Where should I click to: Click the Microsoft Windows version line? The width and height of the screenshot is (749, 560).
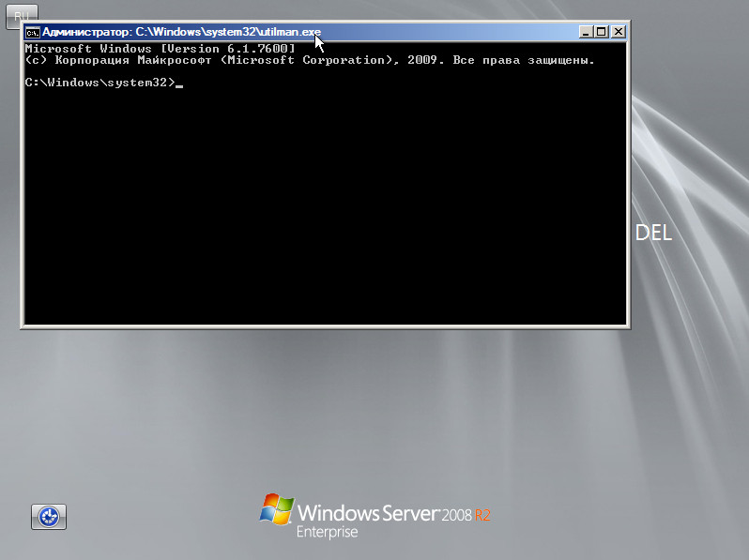[x=160, y=48]
